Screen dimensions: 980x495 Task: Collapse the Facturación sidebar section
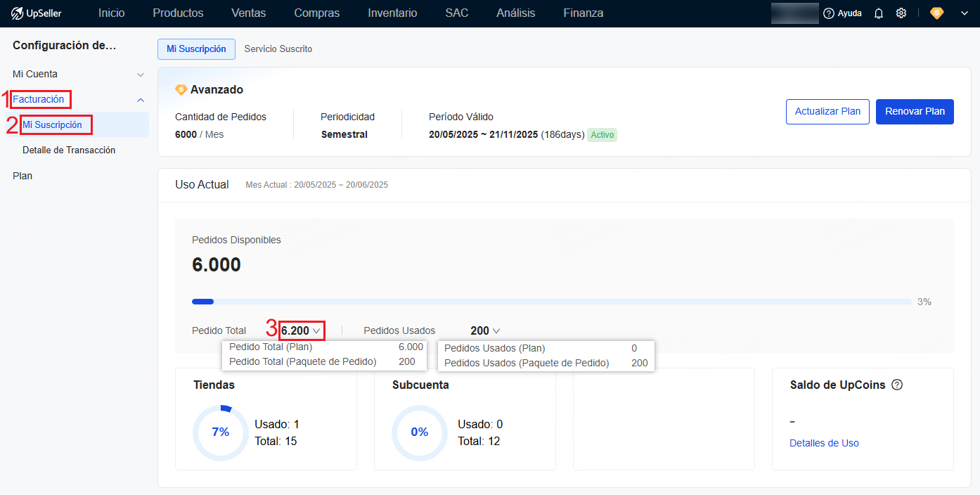click(x=79, y=99)
